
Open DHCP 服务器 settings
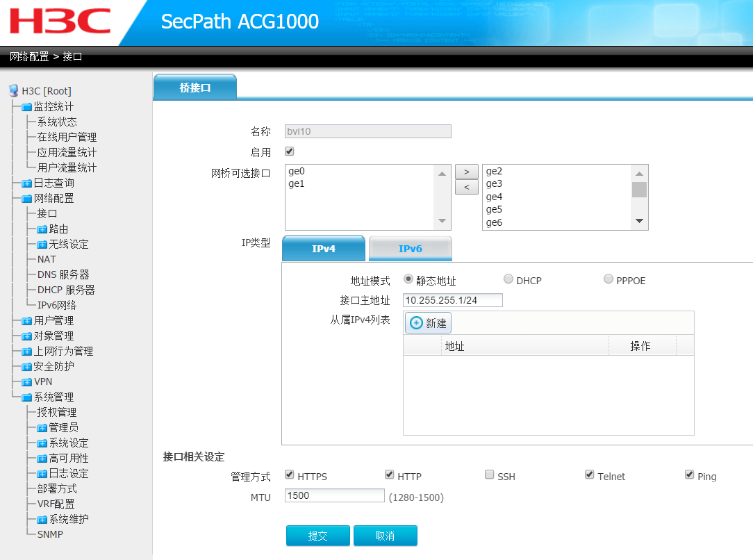click(66, 290)
